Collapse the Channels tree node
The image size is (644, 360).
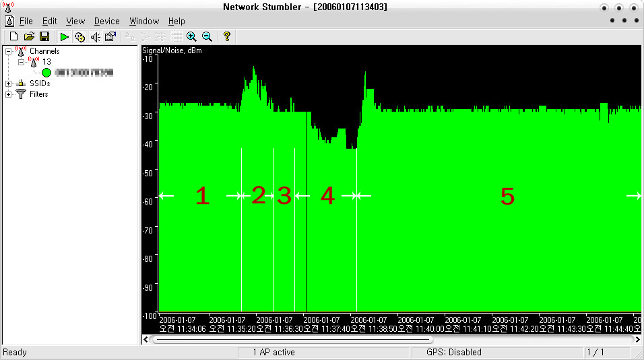coord(8,51)
